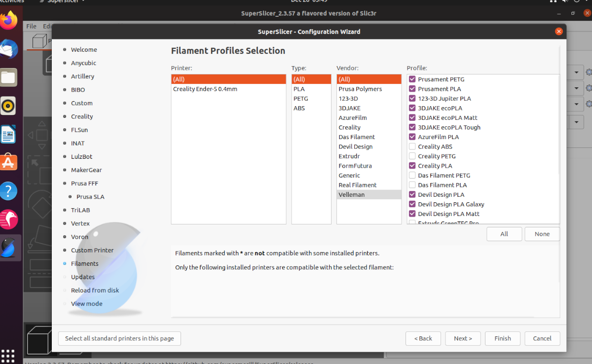Uncheck AzureFilm PLA profile
The width and height of the screenshot is (592, 364).
pyautogui.click(x=412, y=137)
